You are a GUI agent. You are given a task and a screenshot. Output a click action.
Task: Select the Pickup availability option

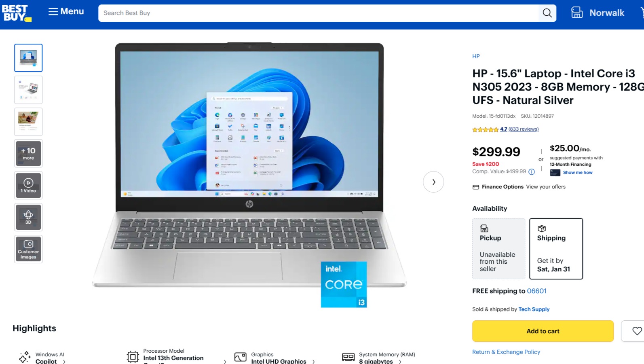[498, 249]
